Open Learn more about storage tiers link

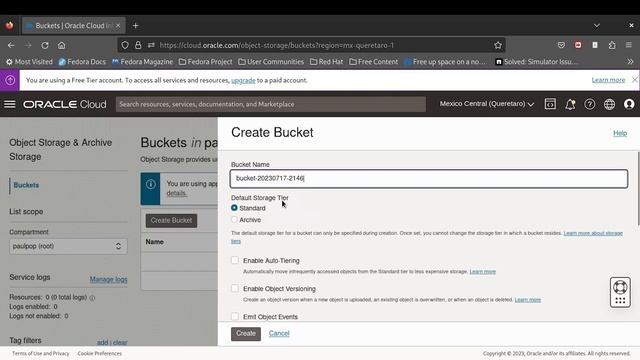(593, 233)
